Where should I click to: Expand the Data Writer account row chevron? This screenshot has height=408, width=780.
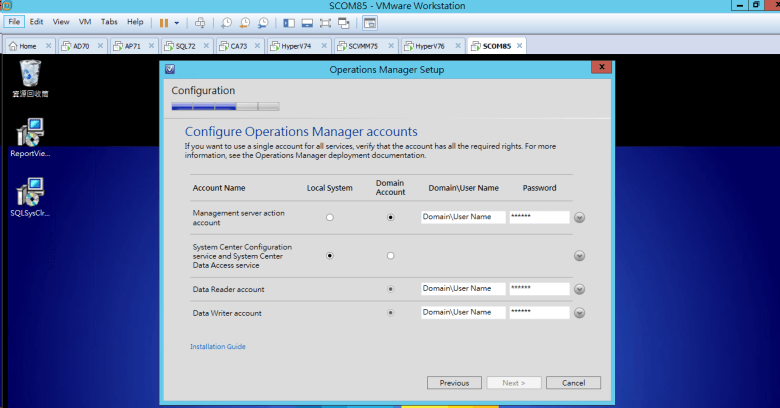[x=579, y=313]
